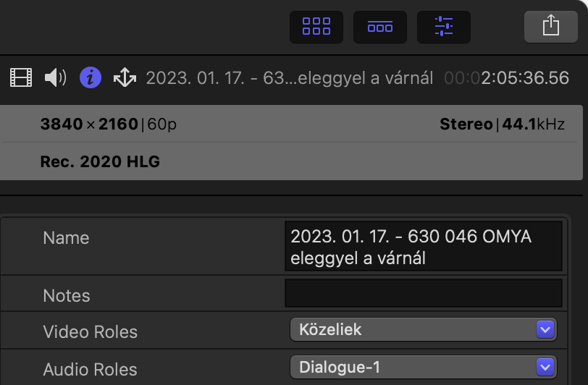Toggle the browser grid view button
Image resolution: width=588 pixels, height=385 pixels.
coord(316,27)
